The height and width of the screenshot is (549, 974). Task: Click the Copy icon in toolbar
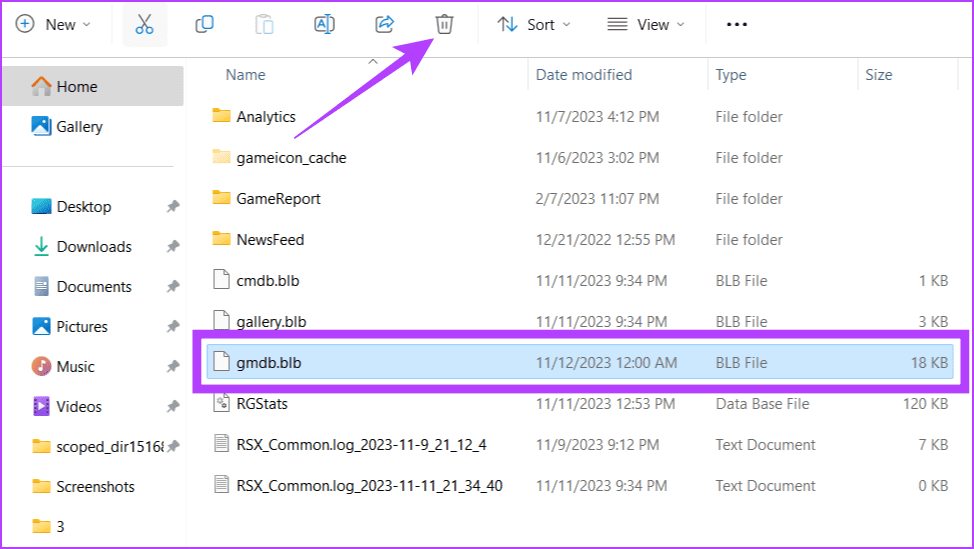point(204,24)
